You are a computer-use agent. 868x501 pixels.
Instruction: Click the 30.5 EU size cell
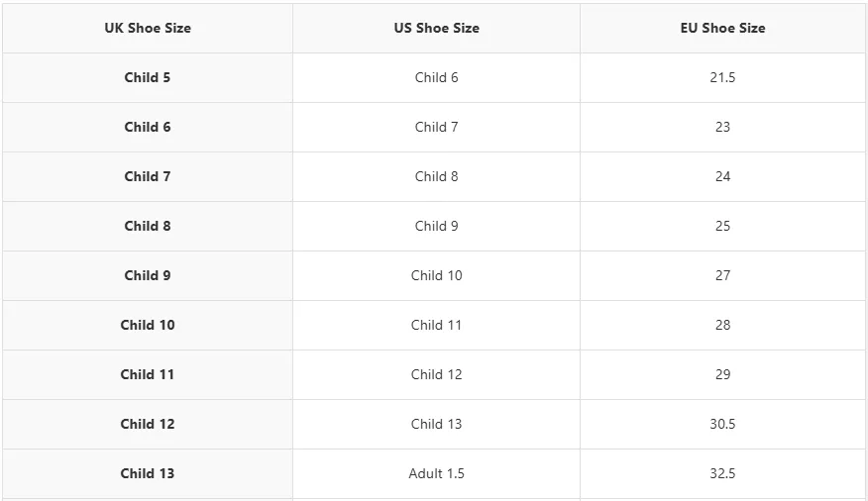[722, 424]
